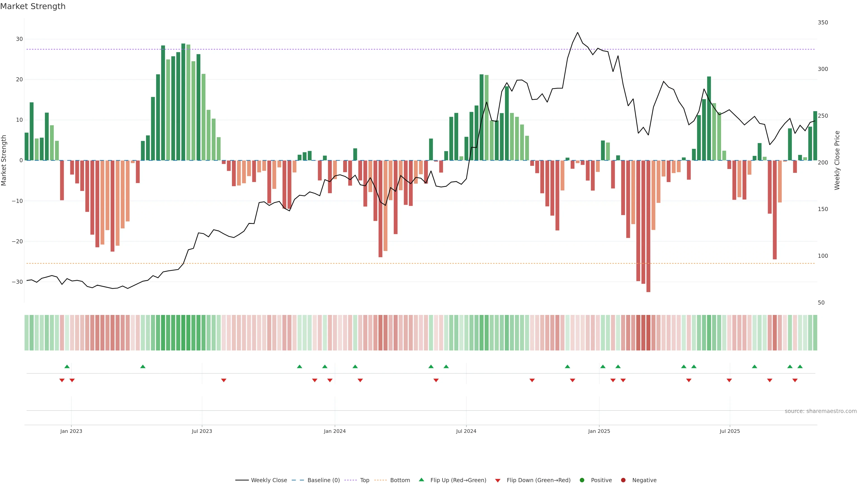Toggle the Baseline (0) legend entry
This screenshot has width=868, height=488.
click(323, 480)
